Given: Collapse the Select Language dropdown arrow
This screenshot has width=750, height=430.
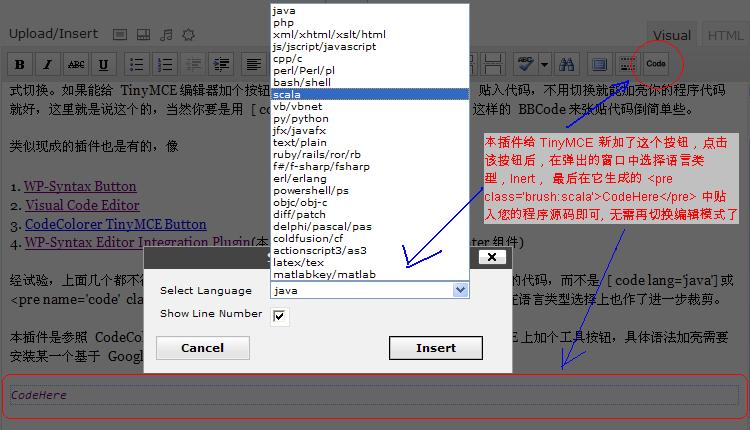Looking at the screenshot, I should tap(460, 290).
